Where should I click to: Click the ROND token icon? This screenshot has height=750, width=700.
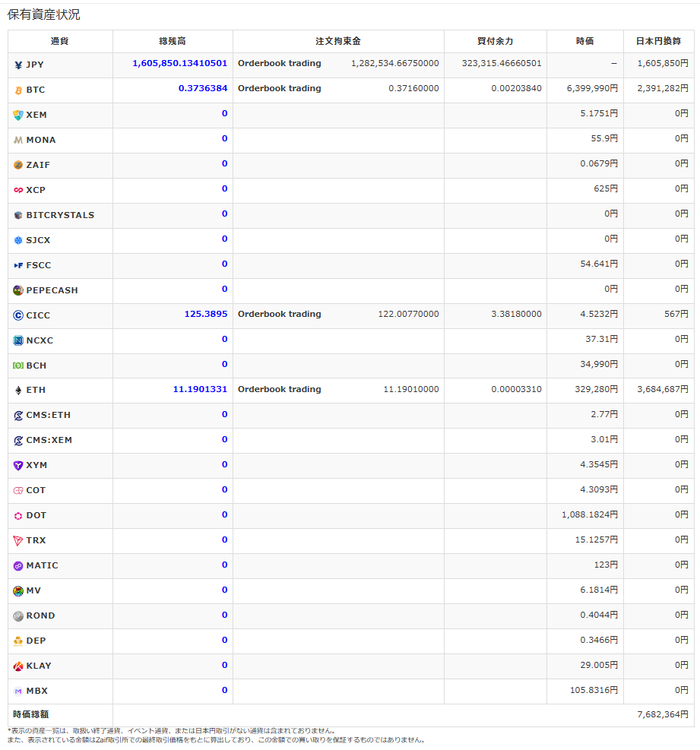(x=18, y=616)
